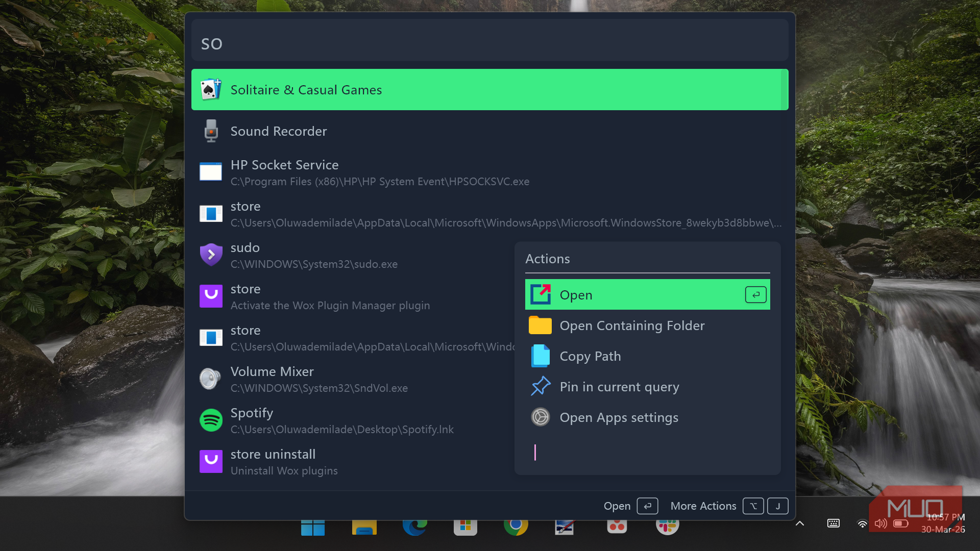The width and height of the screenshot is (980, 551).
Task: Select the sudo result row
Action: (352, 255)
